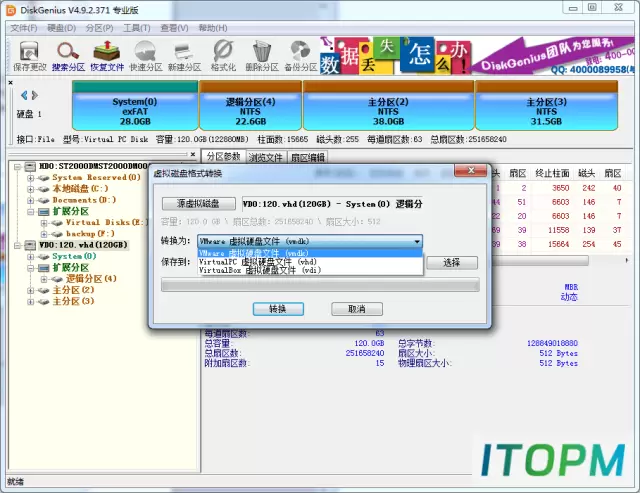This screenshot has height=493, width=640.
Task: Expand primary partition (3) under VD0
Action: click(x=30, y=302)
